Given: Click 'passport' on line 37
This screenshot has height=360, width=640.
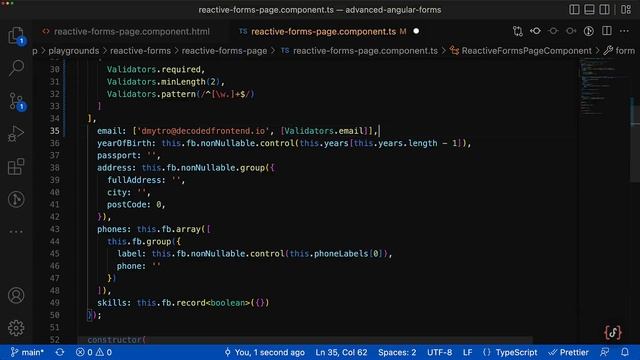Looking at the screenshot, I should tap(116, 156).
